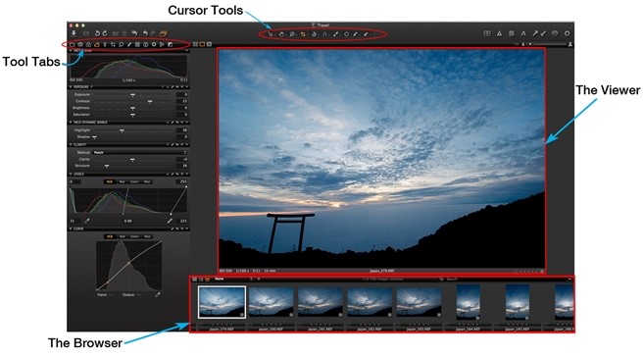This screenshot has width=644, height=357.
Task: Click the Curve eyedropper picker icon
Action: coord(158,294)
